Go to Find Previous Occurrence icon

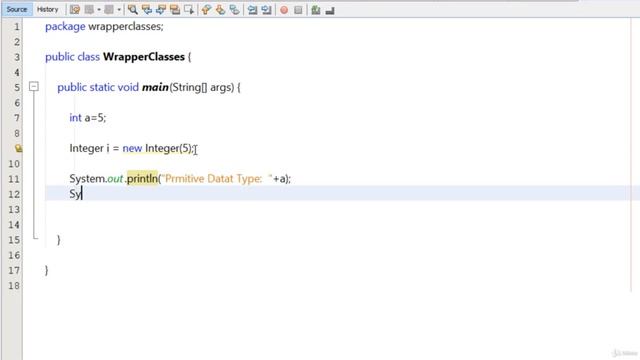coord(147,10)
